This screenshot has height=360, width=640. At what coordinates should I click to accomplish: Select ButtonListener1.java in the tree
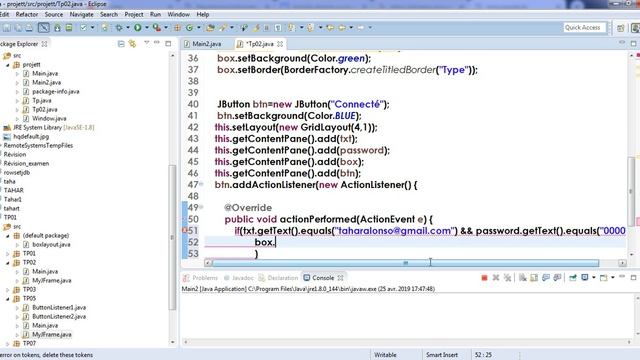pyautogui.click(x=59, y=307)
